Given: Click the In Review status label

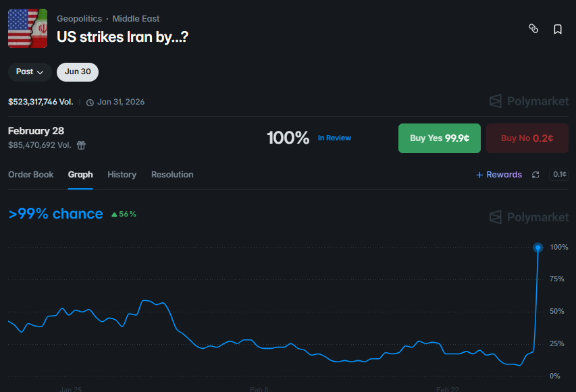Looking at the screenshot, I should coord(334,138).
